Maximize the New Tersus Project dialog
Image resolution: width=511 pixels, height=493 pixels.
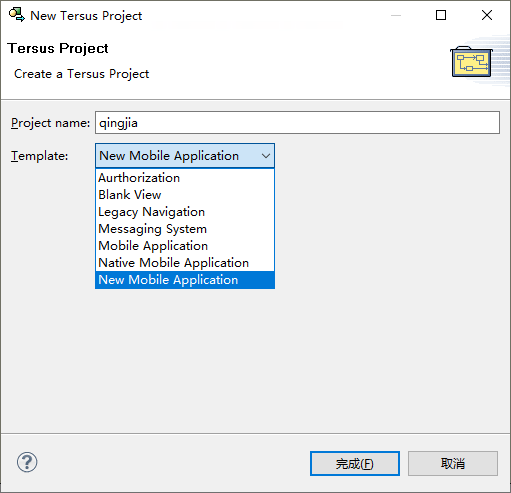[441, 15]
